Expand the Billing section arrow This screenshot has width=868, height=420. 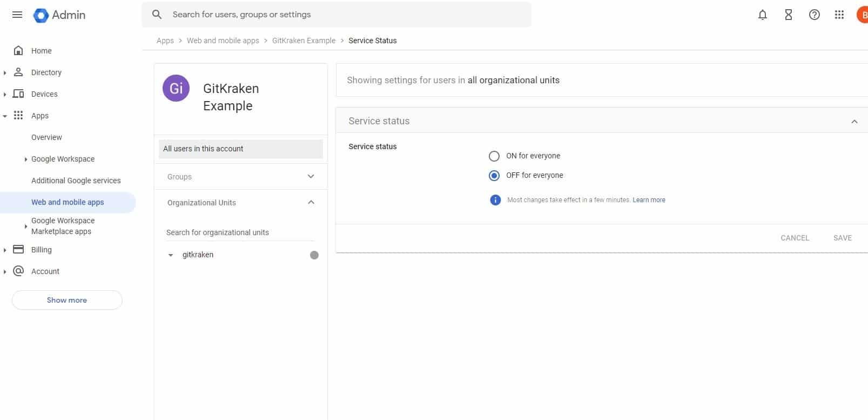pyautogui.click(x=5, y=250)
